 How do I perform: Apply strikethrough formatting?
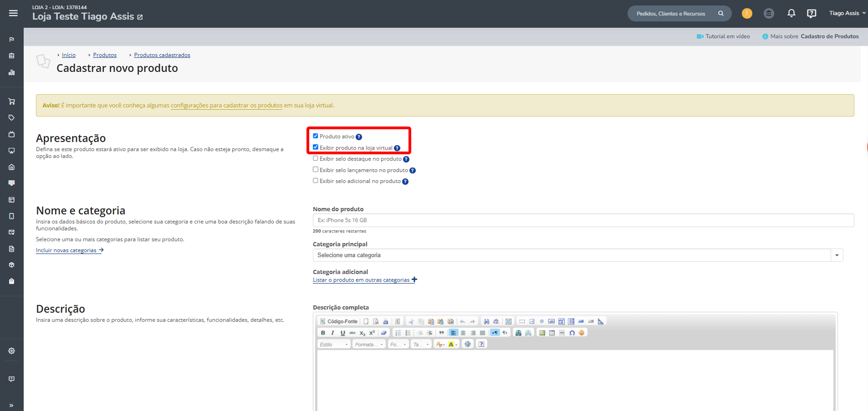click(352, 333)
